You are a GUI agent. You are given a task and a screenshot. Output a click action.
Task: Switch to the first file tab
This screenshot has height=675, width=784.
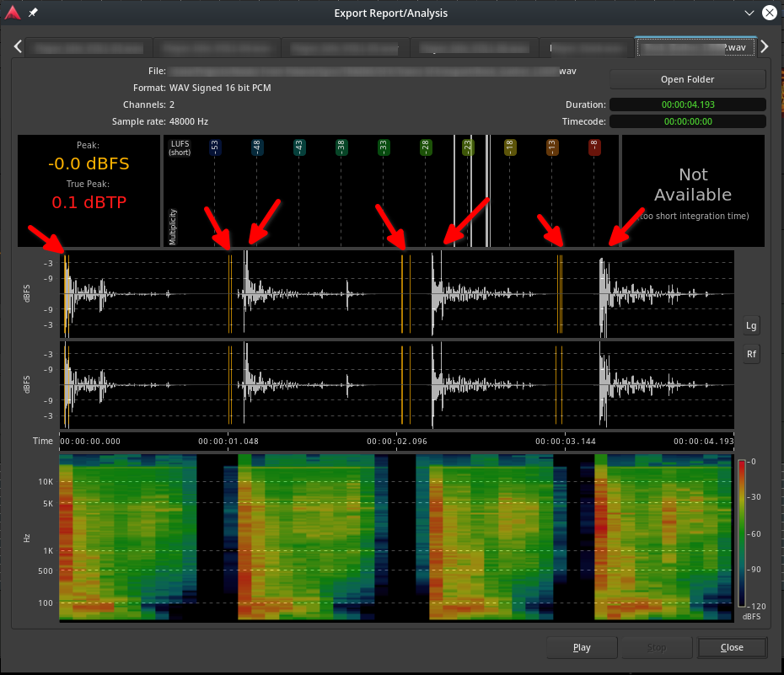point(89,47)
